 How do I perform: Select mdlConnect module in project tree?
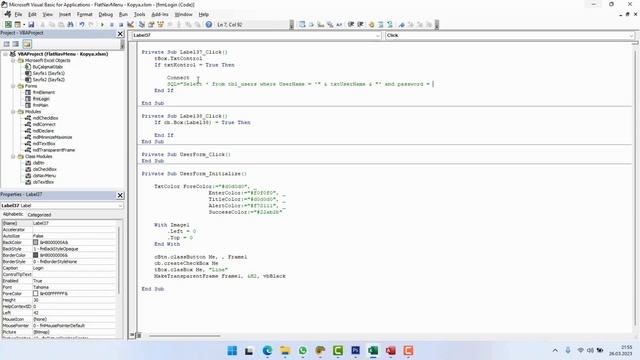[44, 124]
